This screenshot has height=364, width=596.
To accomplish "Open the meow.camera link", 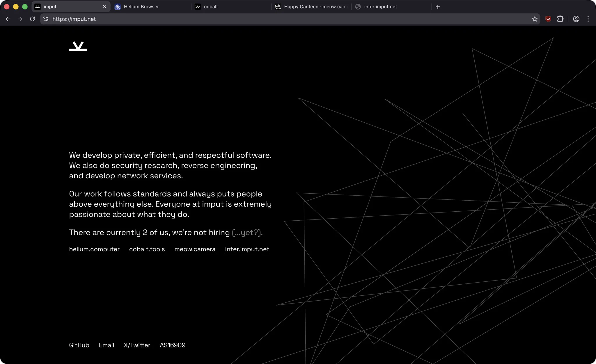I will point(195,249).
